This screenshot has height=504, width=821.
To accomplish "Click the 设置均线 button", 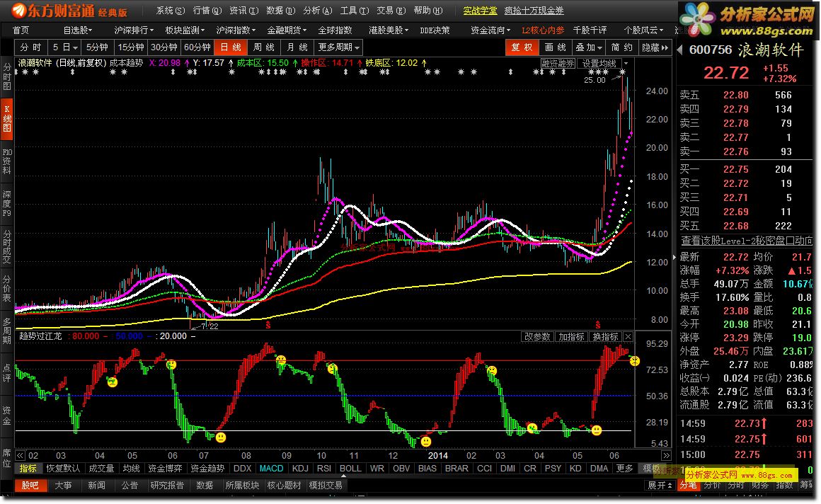I will pyautogui.click(x=599, y=64).
